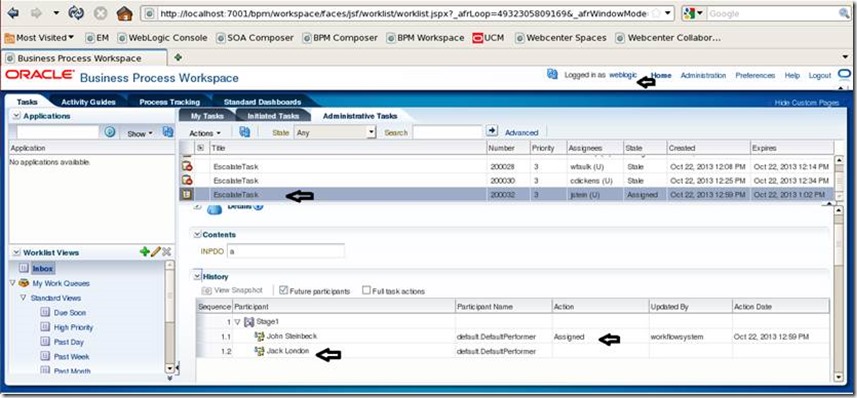Open the Actions dropdown menu
The width and height of the screenshot is (857, 398).
point(205,133)
